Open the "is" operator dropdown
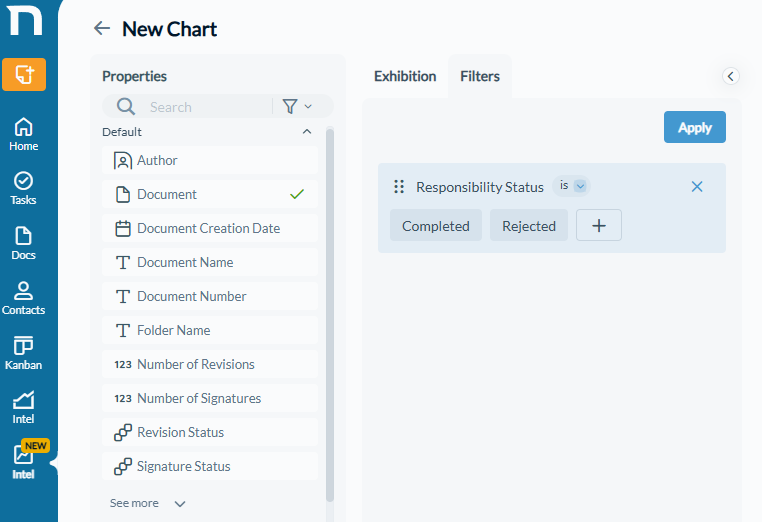 tap(572, 186)
